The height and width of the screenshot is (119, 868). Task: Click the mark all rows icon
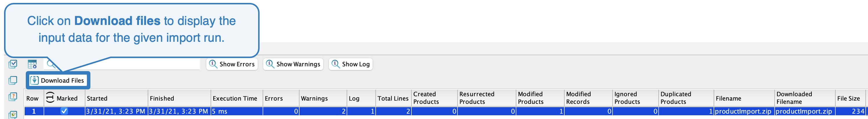coord(12,64)
